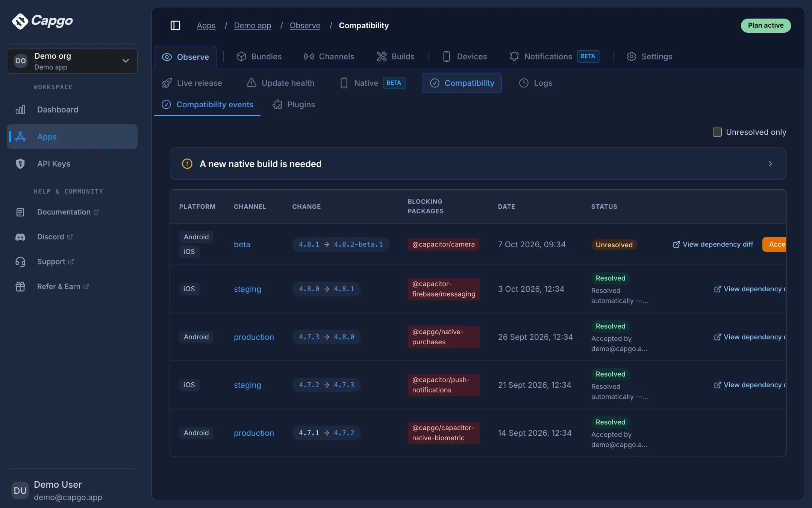
Task: Open Dashboard from the sidebar
Action: coord(72,110)
